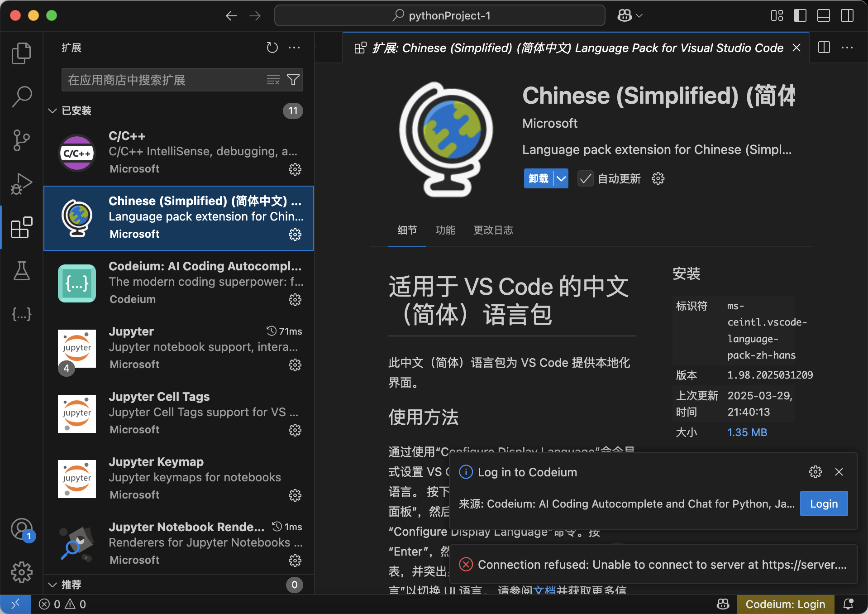Dismiss the Log in to Codeium notification

pos(839,472)
